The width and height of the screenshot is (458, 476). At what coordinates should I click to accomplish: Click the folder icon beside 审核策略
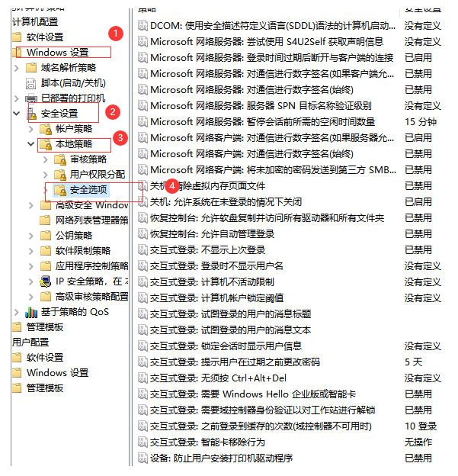[59, 159]
